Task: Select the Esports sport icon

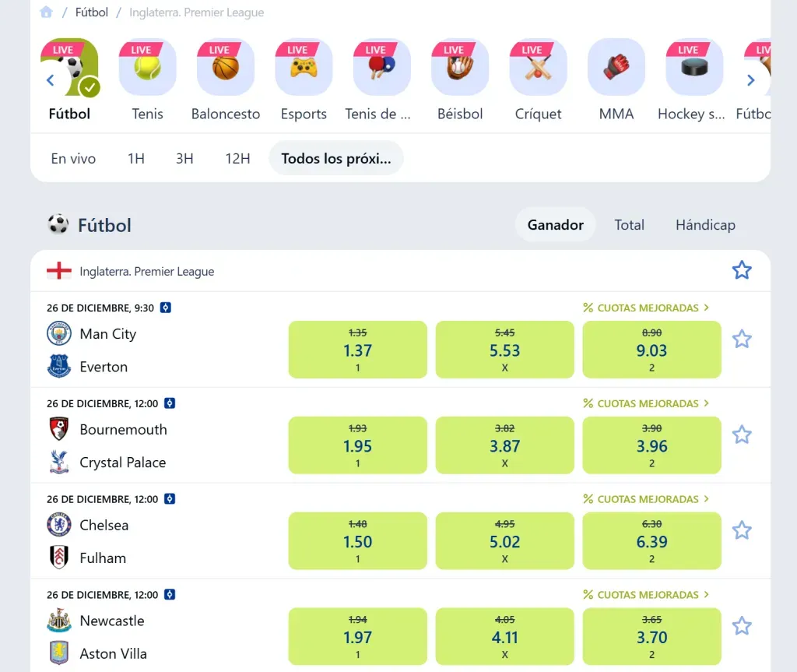Action: pyautogui.click(x=303, y=68)
